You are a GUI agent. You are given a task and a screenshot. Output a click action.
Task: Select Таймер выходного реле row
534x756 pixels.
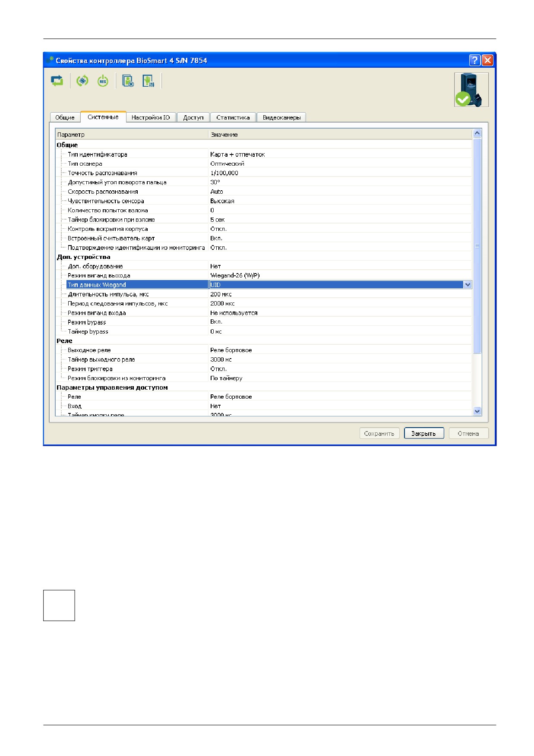(x=264, y=359)
